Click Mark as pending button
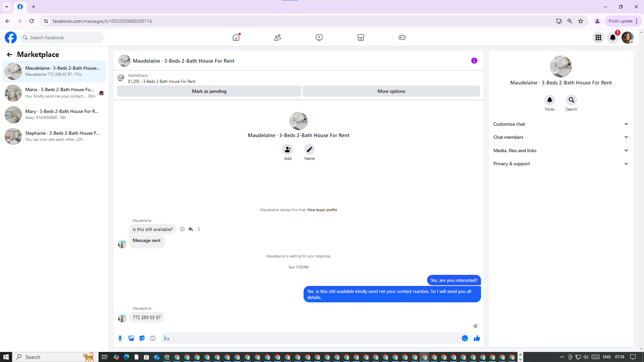Viewport: 644px width, 362px height. click(209, 91)
